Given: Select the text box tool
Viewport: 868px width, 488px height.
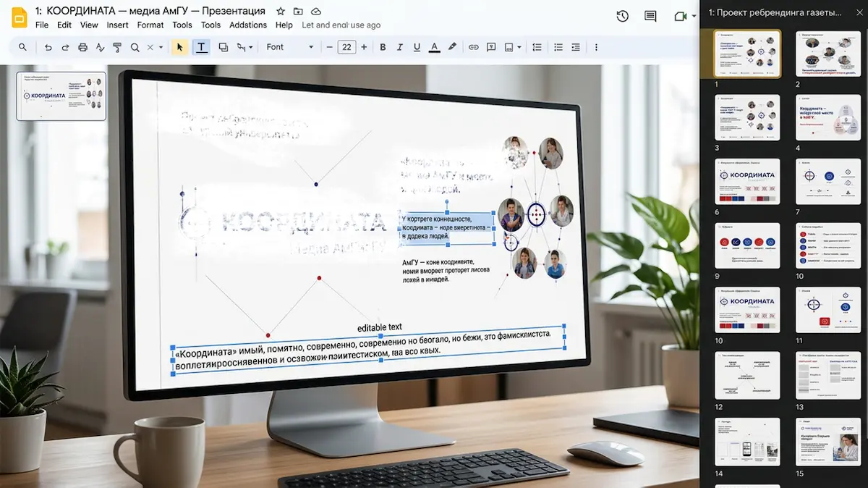Looking at the screenshot, I should coord(201,47).
